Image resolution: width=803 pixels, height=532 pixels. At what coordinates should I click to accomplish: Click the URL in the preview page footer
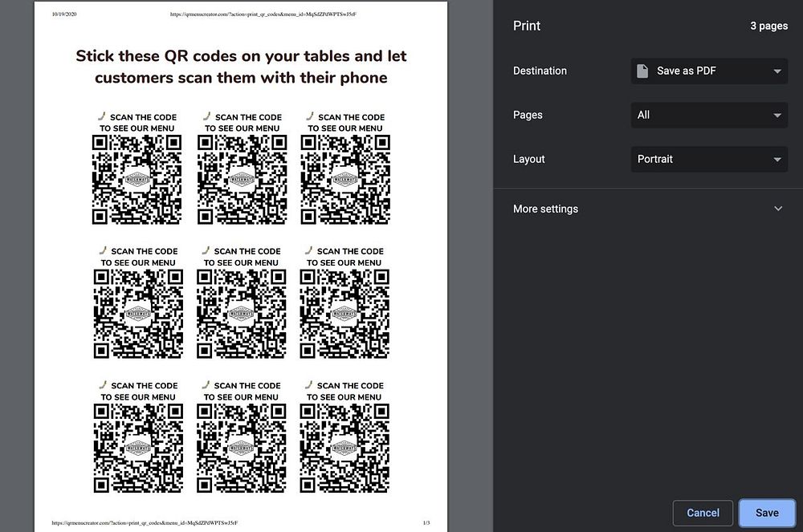(x=145, y=523)
